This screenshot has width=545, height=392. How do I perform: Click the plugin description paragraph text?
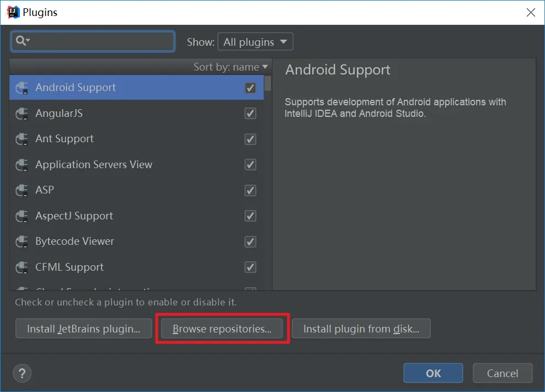pos(395,108)
